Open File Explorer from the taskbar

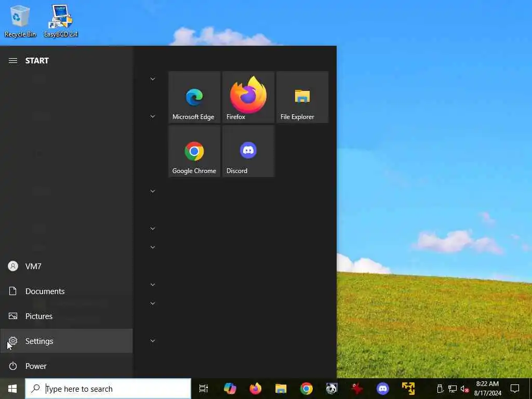[x=281, y=389]
